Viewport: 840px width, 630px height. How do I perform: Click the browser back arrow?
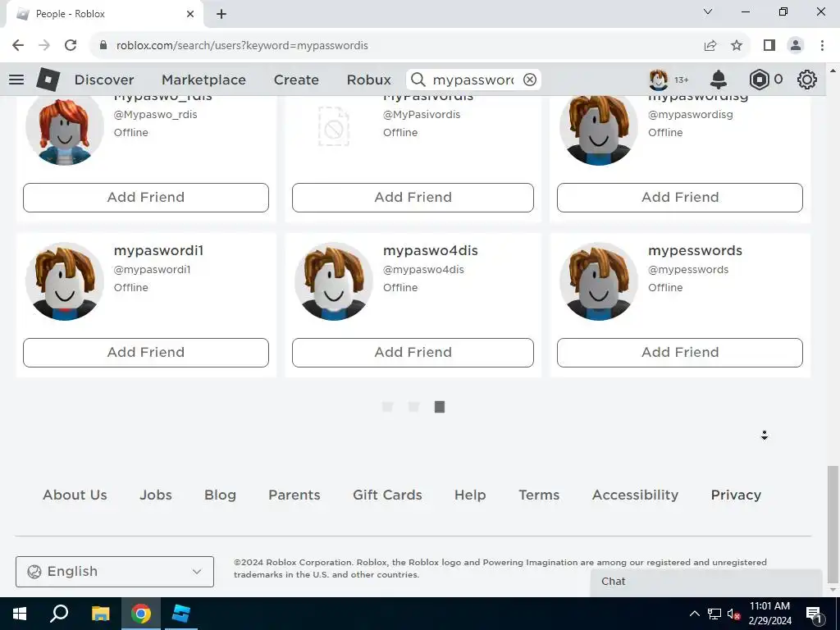18,46
